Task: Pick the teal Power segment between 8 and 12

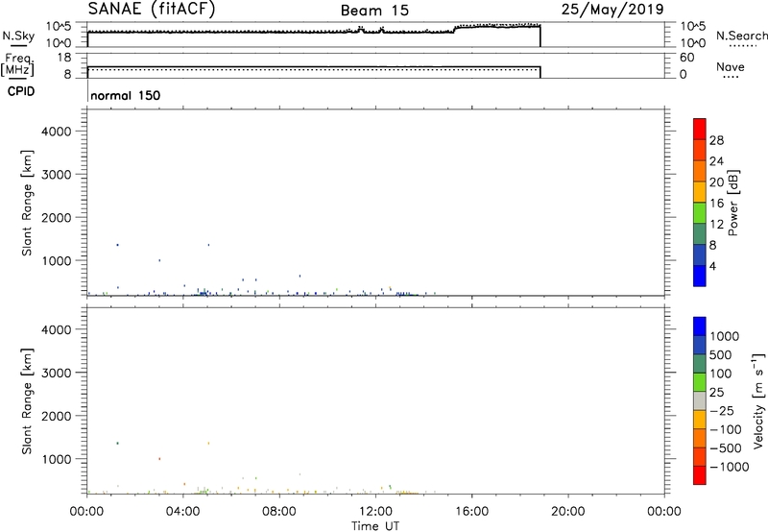Action: click(x=700, y=233)
